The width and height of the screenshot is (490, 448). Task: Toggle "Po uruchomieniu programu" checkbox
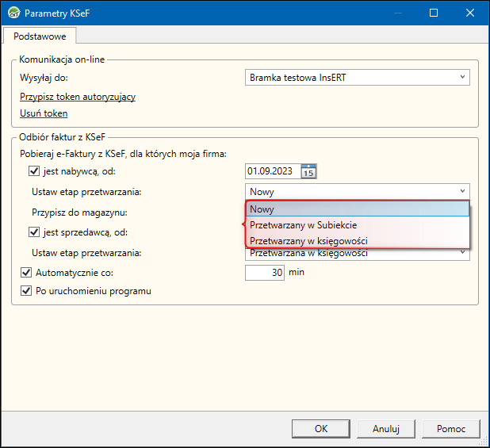[25, 291]
